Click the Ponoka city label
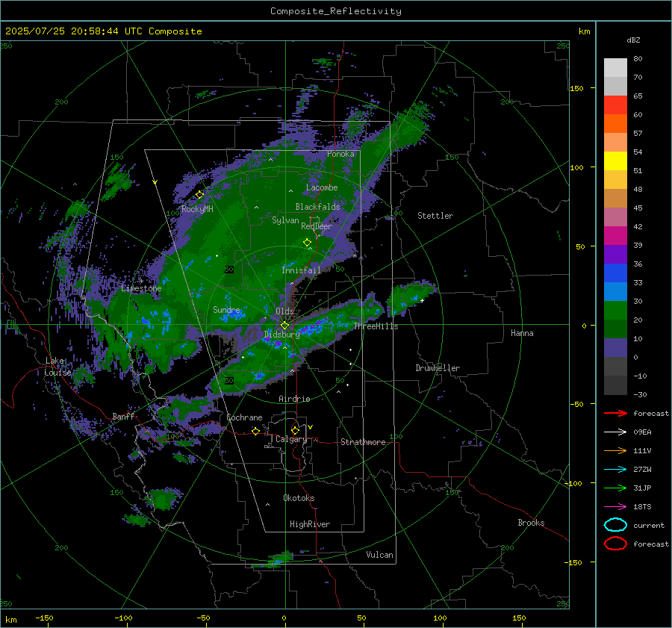 (340, 154)
